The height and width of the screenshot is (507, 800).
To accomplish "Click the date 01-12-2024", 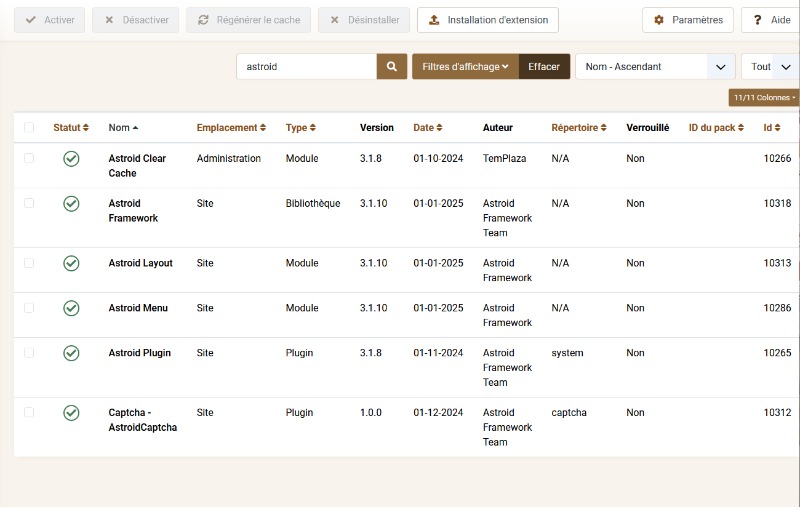I will click(x=438, y=413).
